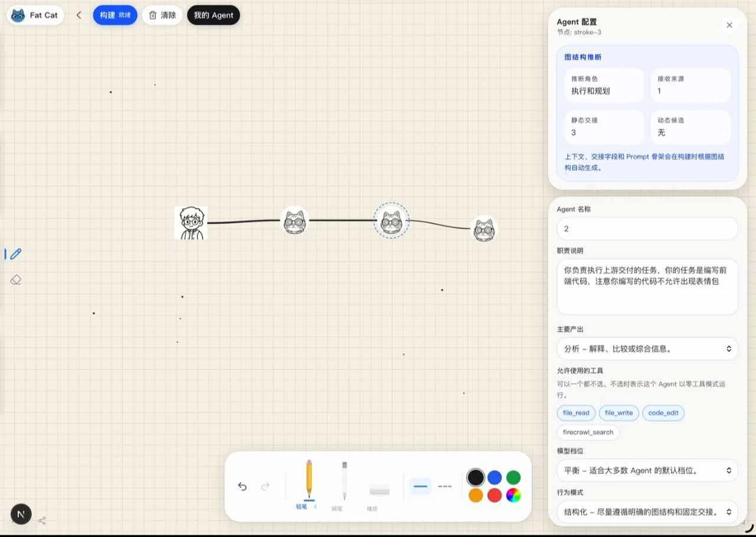Open the share icon at bottom left
Image resolution: width=756 pixels, height=537 pixels.
point(42,520)
